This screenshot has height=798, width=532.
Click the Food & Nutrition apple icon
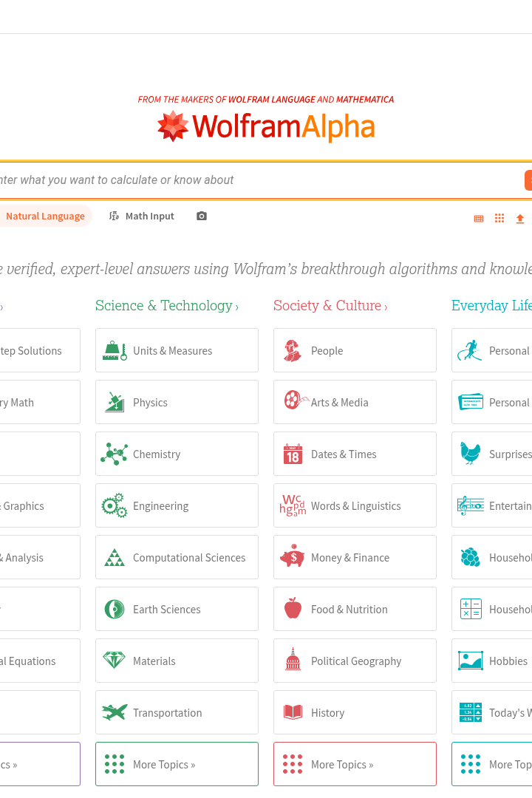(293, 608)
